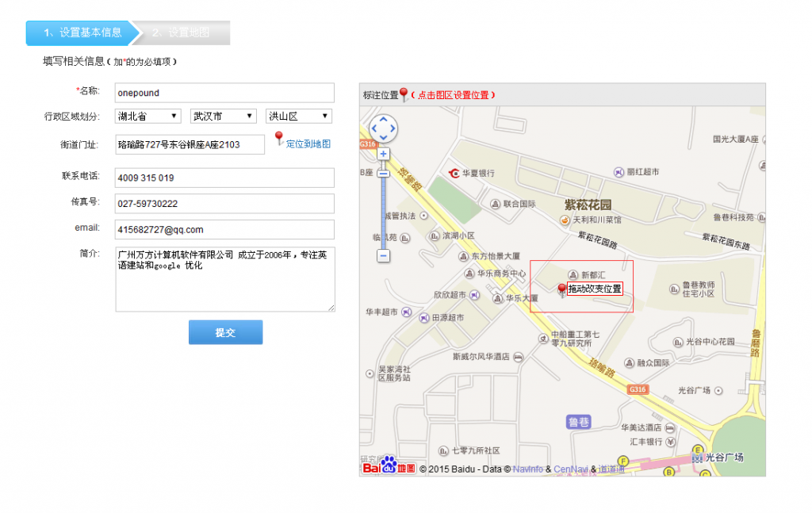Switch to step 2 设置地图 tab
812x513 pixels.
tap(182, 33)
